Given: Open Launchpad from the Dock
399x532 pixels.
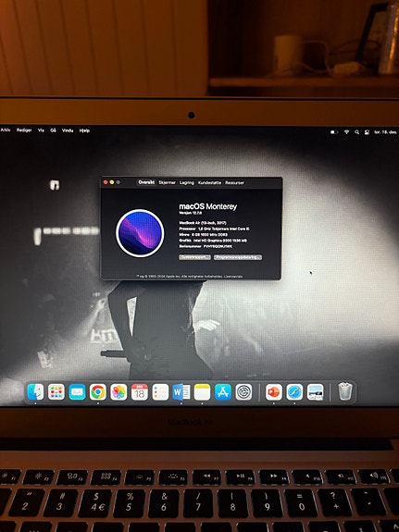Looking at the screenshot, I should 56,392.
